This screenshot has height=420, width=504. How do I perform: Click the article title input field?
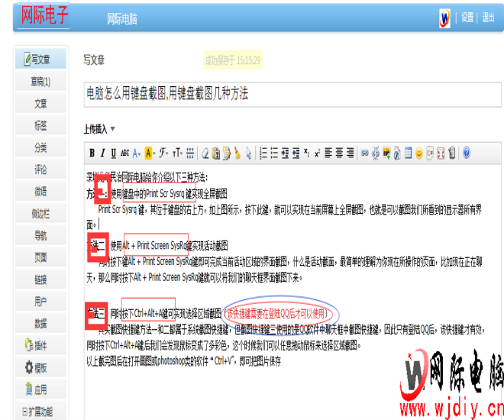tap(292, 93)
